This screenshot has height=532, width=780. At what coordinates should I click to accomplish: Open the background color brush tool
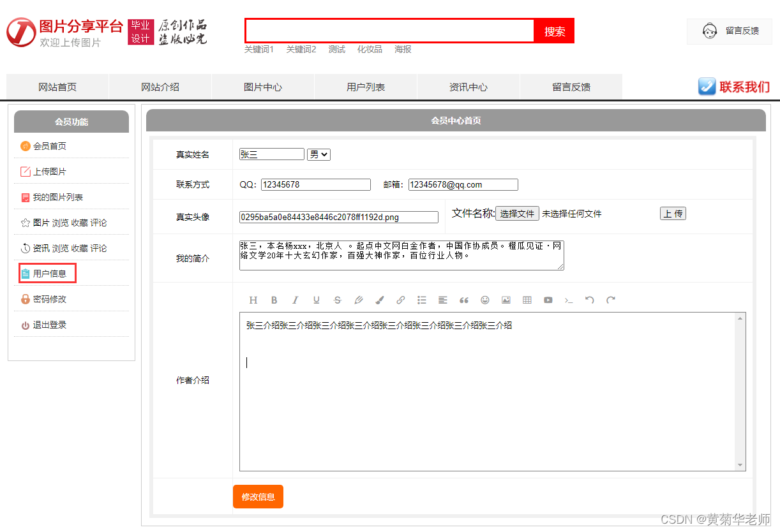click(380, 300)
